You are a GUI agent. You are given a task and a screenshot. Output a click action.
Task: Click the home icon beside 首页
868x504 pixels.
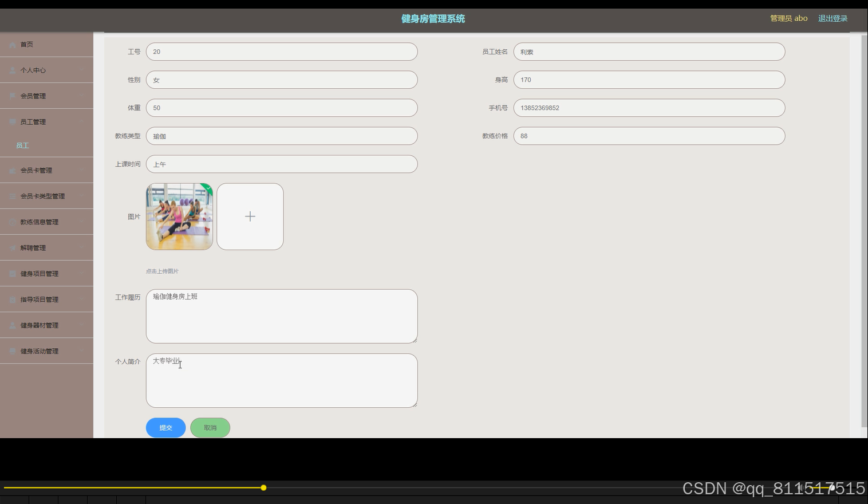tap(13, 45)
